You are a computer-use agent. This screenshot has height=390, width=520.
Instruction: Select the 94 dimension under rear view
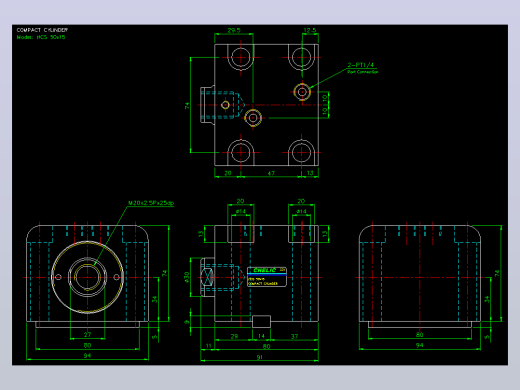click(x=419, y=345)
